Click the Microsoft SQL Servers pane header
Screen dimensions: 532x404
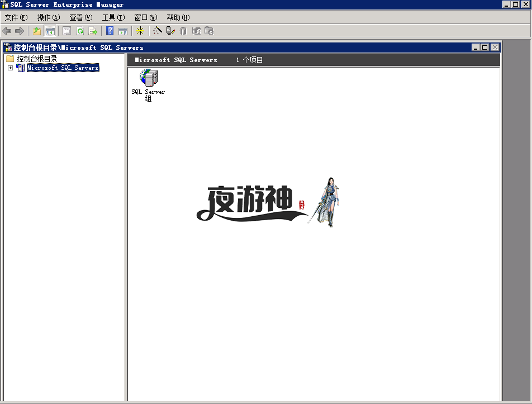pyautogui.click(x=175, y=60)
